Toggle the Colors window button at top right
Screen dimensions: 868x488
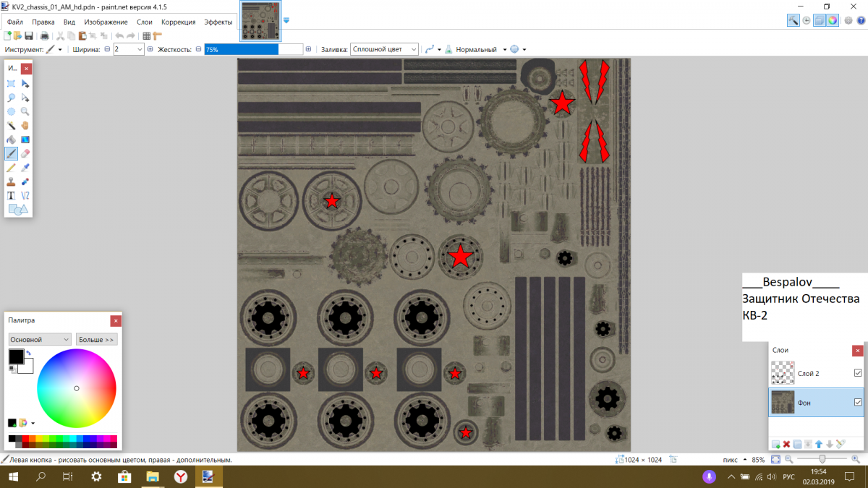click(833, 20)
